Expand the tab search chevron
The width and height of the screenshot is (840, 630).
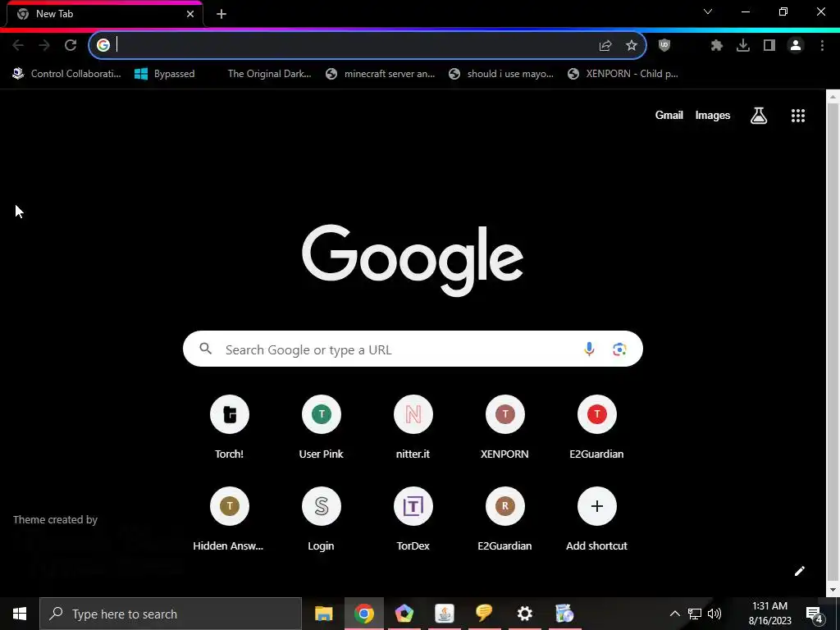point(708,11)
